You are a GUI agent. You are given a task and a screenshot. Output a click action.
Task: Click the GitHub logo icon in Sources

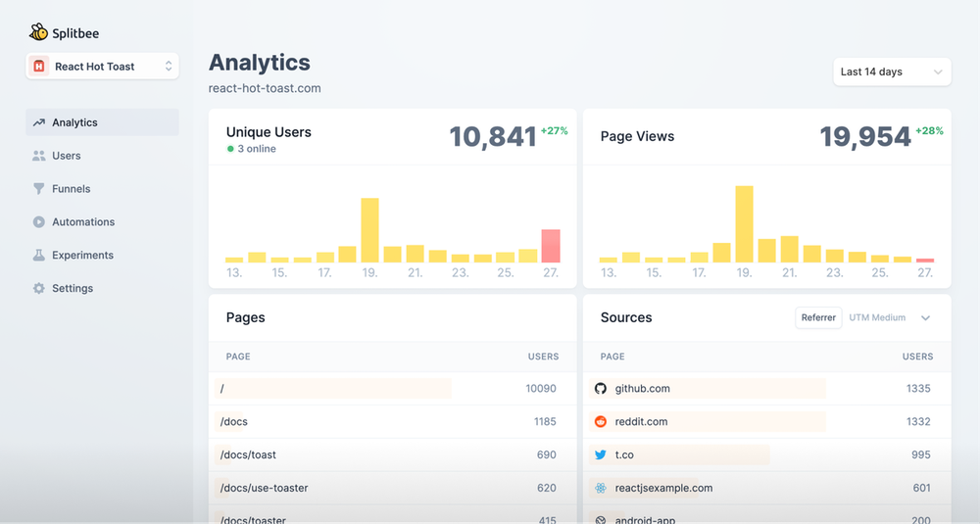click(601, 389)
